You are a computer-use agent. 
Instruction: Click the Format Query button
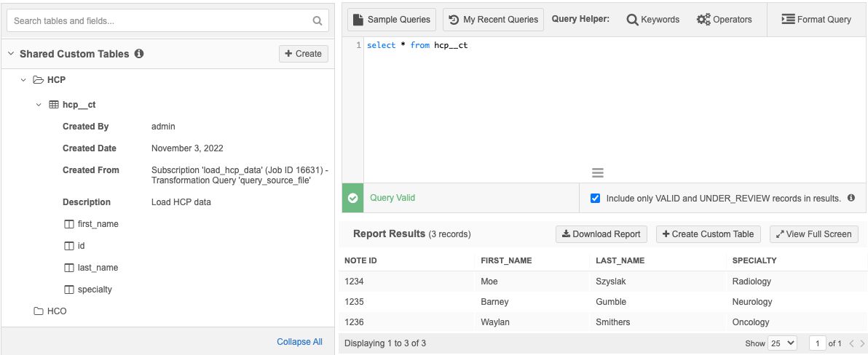(816, 20)
